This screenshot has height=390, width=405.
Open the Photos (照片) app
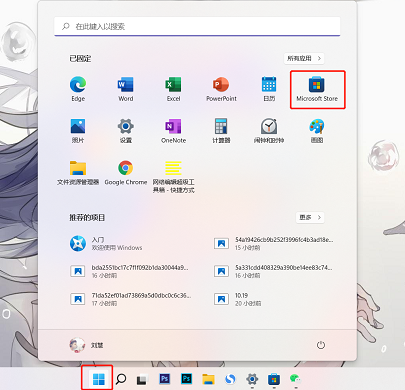click(x=78, y=130)
